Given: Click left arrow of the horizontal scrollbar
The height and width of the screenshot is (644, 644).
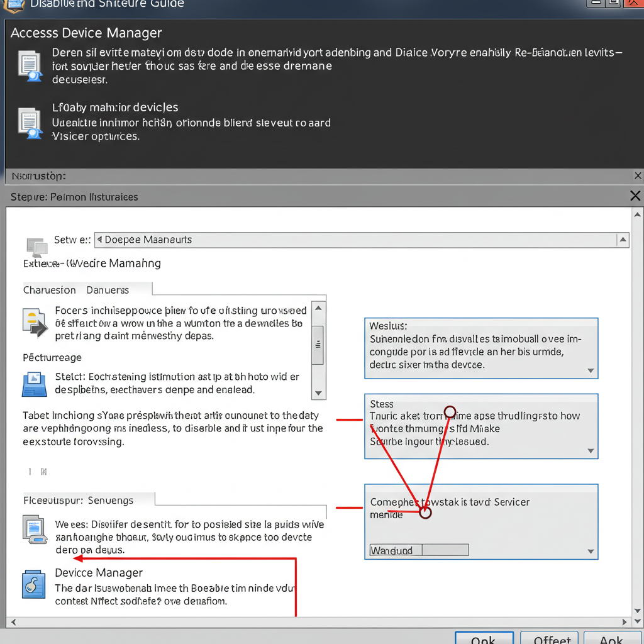Looking at the screenshot, I should [x=13, y=622].
